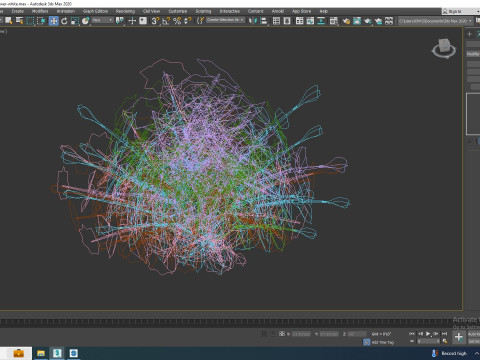Open the Graph Editors menu
The height and width of the screenshot is (360, 480).
pyautogui.click(x=95, y=11)
